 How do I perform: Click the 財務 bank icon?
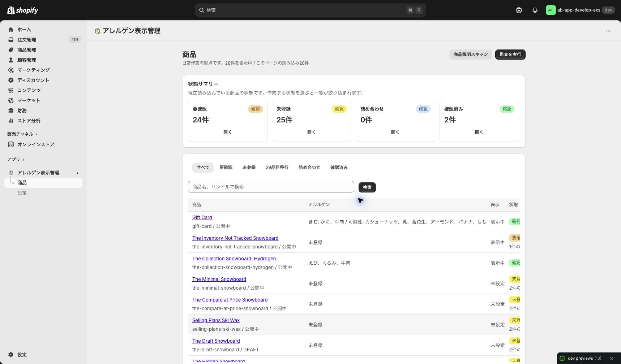pos(11,110)
